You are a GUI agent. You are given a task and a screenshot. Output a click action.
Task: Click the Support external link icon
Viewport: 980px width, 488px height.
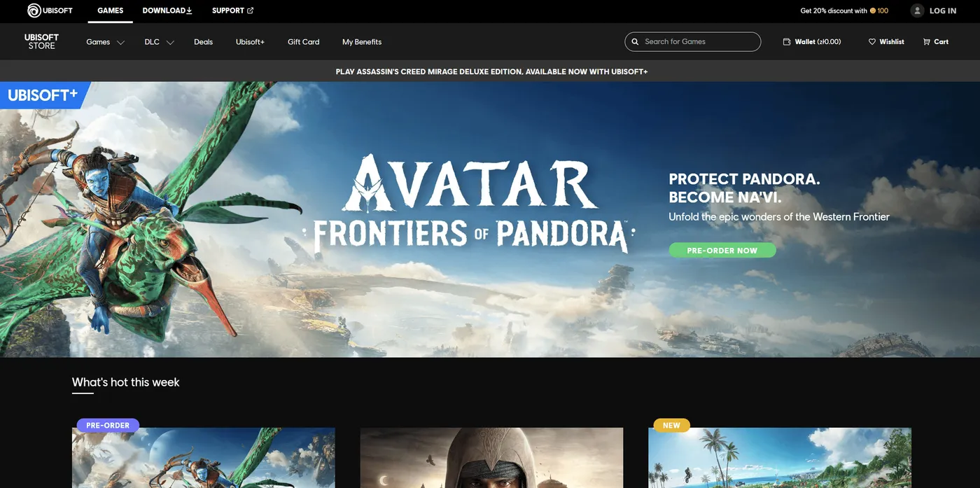coord(251,11)
